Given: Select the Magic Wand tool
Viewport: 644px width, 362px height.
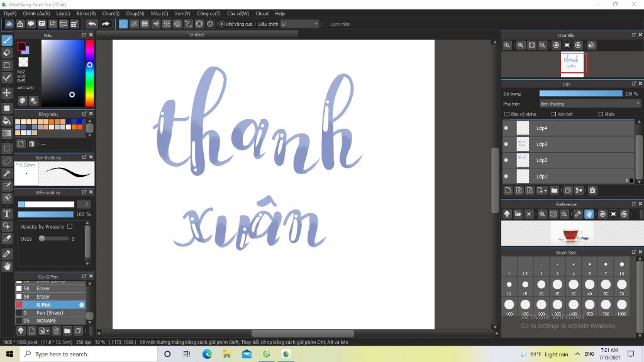Looking at the screenshot, I should coord(7,173).
